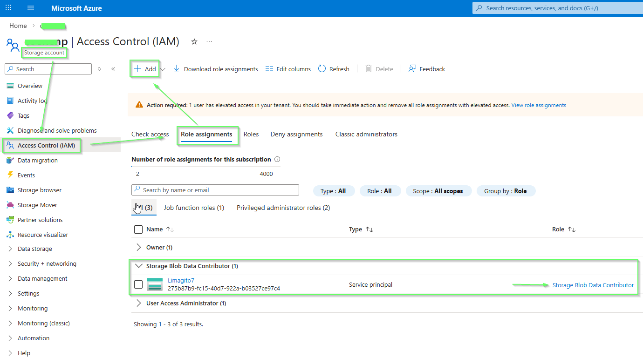
Task: Open the Storage browser section
Action: click(x=39, y=190)
